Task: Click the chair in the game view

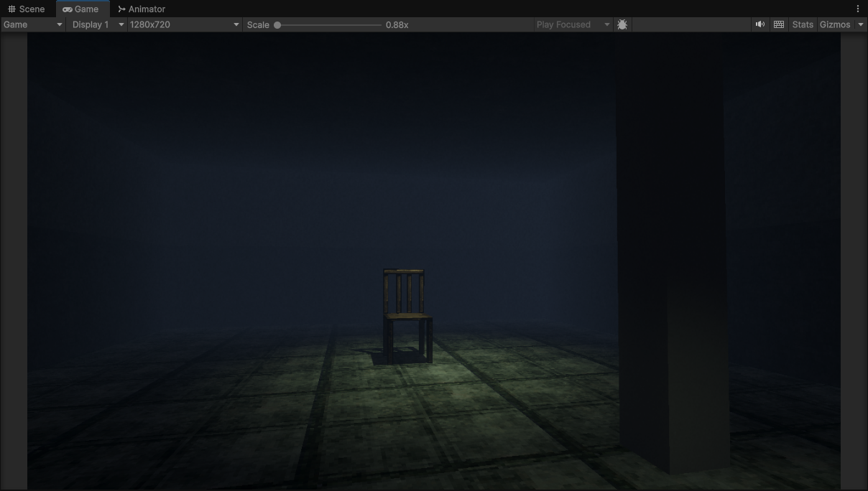Action: (x=407, y=316)
